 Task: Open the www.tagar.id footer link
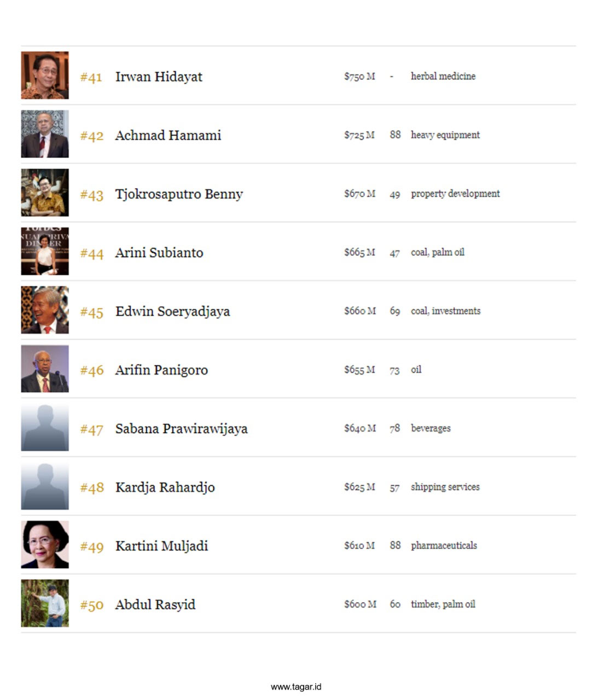(x=296, y=687)
